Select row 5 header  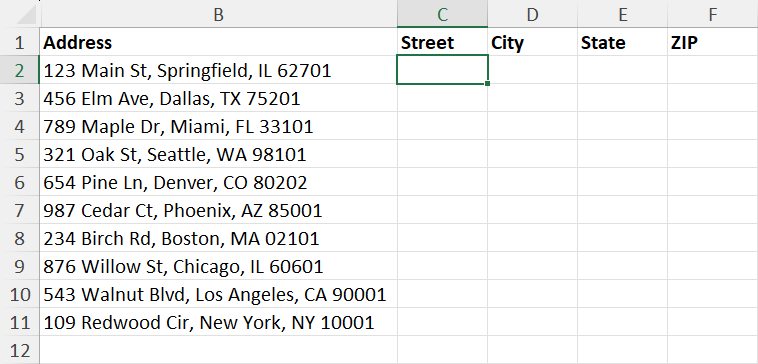pyautogui.click(x=19, y=155)
